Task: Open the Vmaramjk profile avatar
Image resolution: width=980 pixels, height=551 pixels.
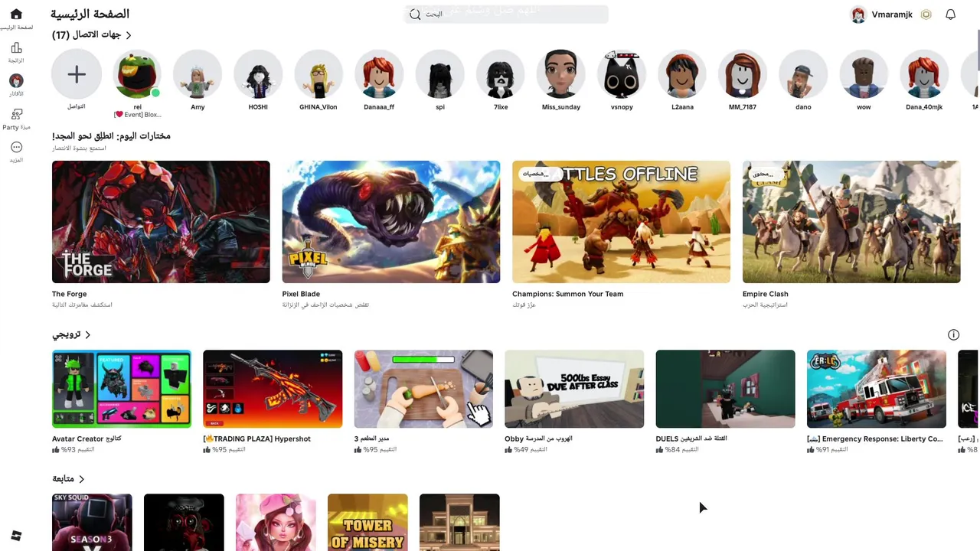Action: tap(858, 15)
